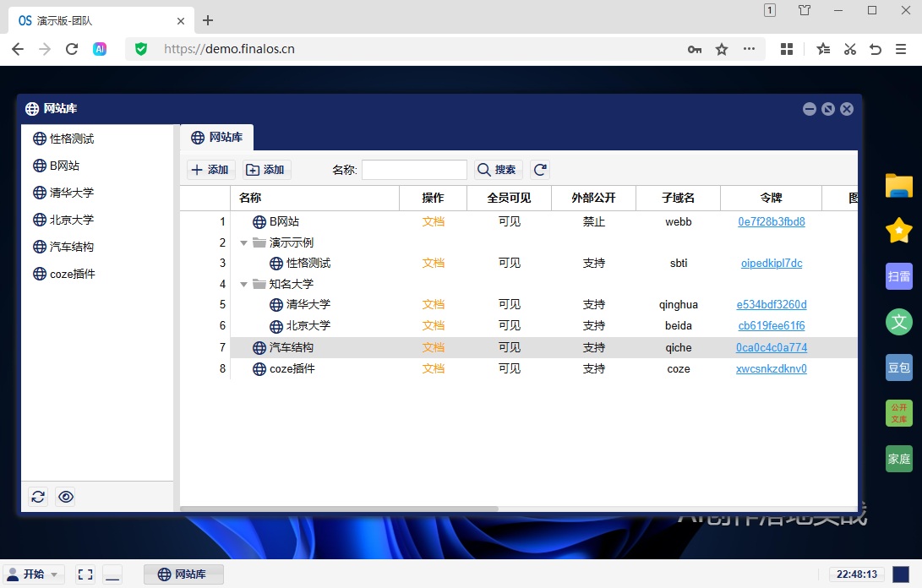
Task: Open token link oipedkipl7dc
Action: [772, 263]
